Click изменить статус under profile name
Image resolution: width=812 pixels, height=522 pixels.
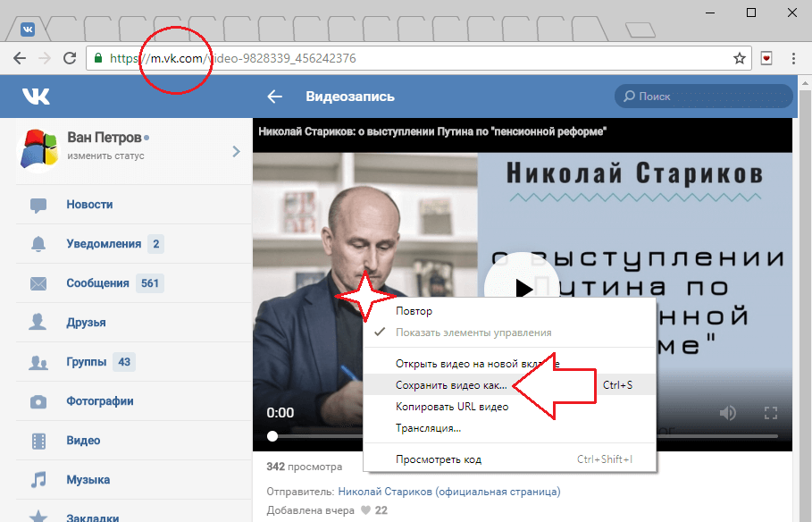[x=105, y=156]
